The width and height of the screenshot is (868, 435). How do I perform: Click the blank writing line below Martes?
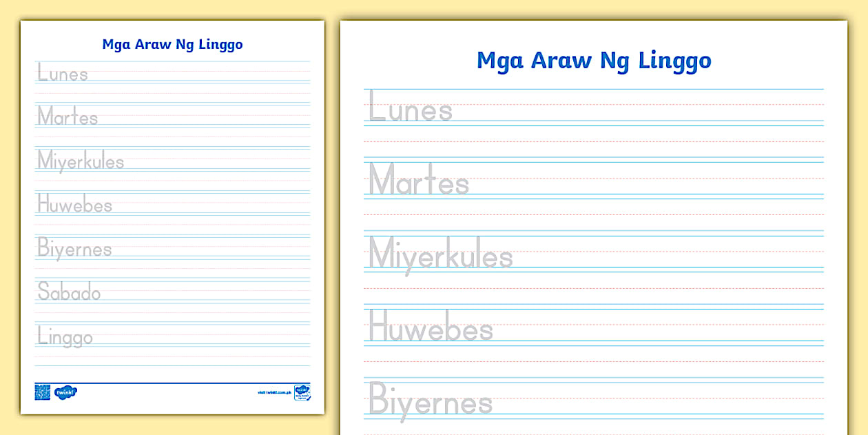point(594,215)
